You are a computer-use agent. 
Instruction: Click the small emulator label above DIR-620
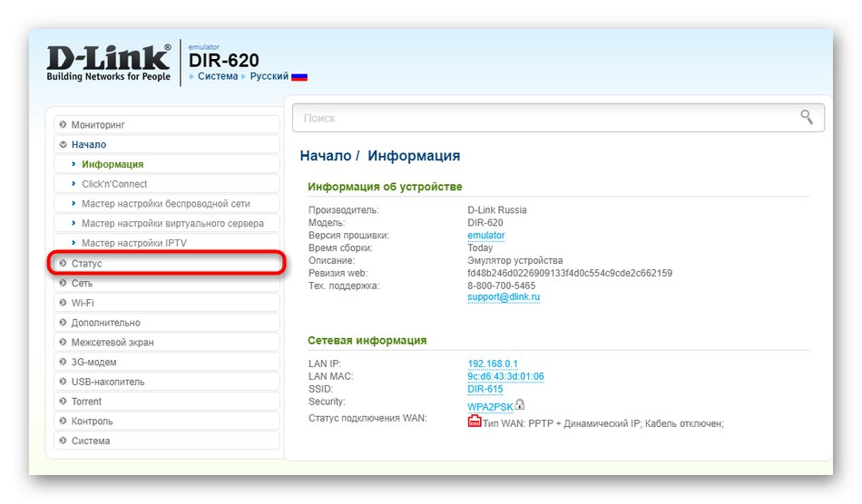pos(204,47)
